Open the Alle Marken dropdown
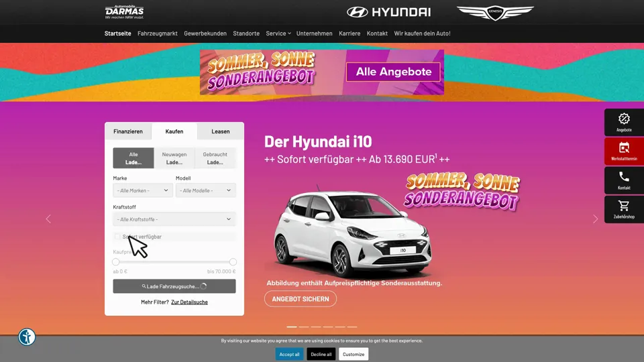The width and height of the screenshot is (644, 362). 143,190
